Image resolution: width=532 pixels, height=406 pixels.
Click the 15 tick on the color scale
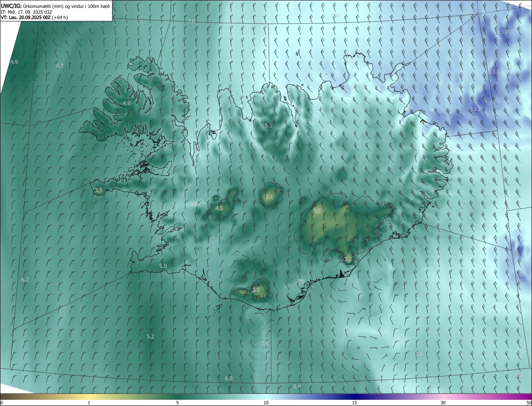[x=355, y=403]
